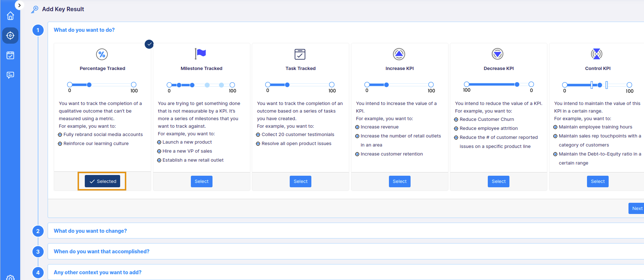Click the Task Tracked progress slider

pyautogui.click(x=300, y=85)
